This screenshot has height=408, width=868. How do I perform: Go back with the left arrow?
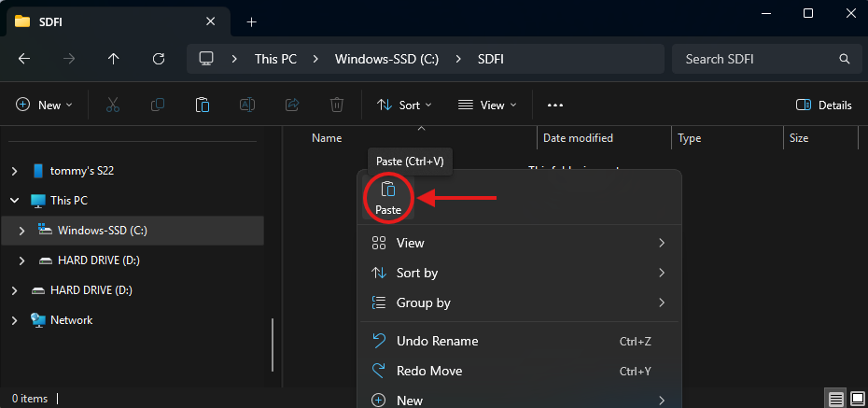click(24, 59)
